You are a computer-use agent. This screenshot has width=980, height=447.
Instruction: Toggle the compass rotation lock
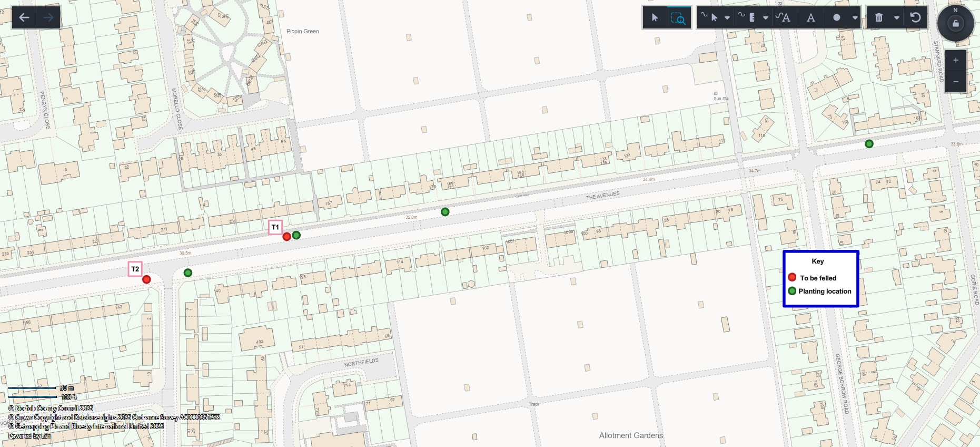click(x=956, y=23)
